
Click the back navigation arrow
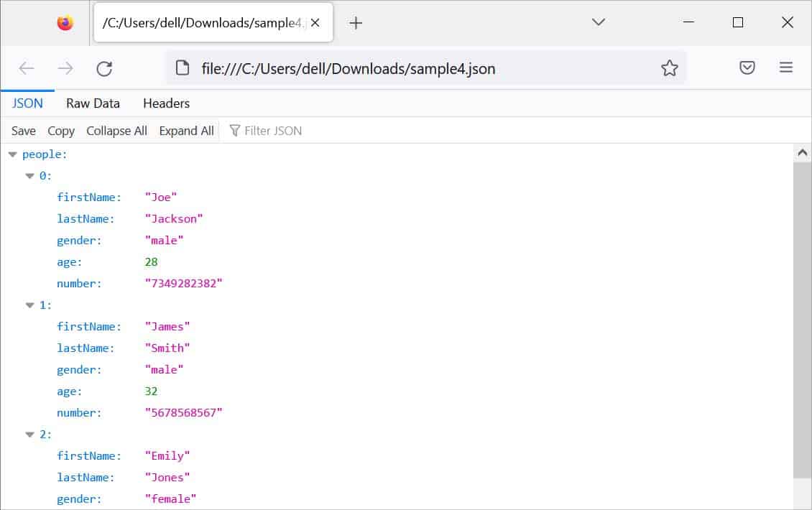click(27, 68)
